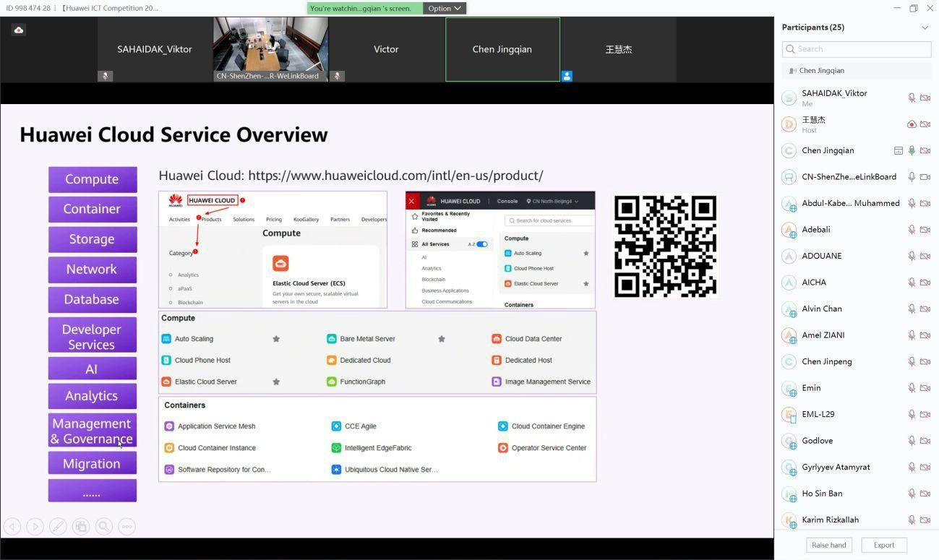The image size is (939, 560).
Task: Click the next slide arrow icon
Action: point(35,527)
